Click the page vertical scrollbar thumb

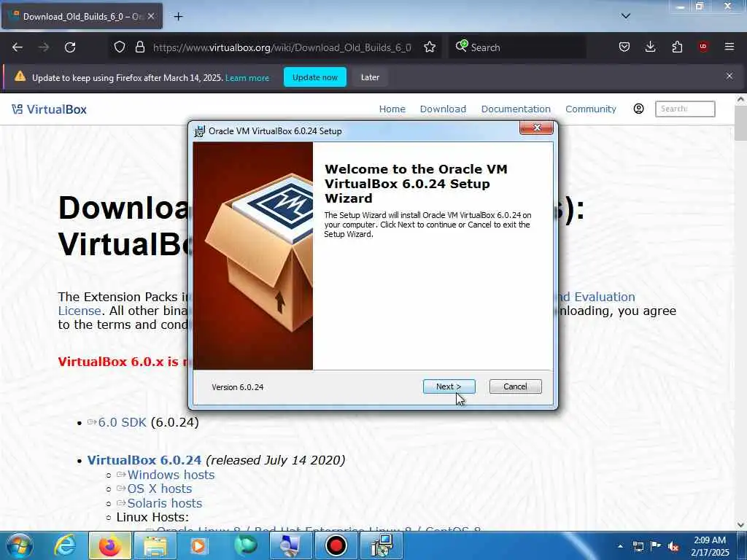click(x=740, y=122)
